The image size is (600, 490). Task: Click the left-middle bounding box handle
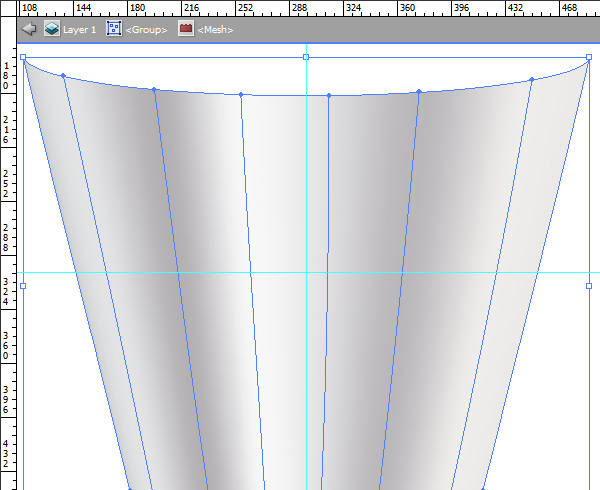click(x=23, y=286)
